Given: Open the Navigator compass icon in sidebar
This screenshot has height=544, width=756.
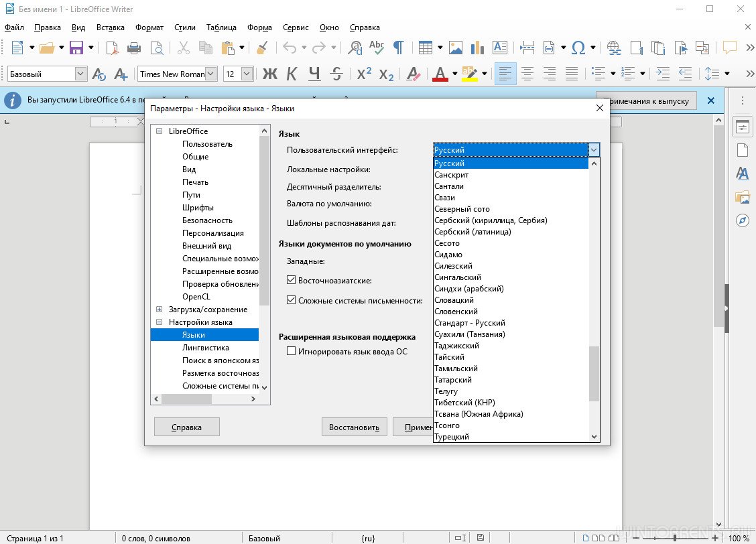Looking at the screenshot, I should [x=742, y=220].
